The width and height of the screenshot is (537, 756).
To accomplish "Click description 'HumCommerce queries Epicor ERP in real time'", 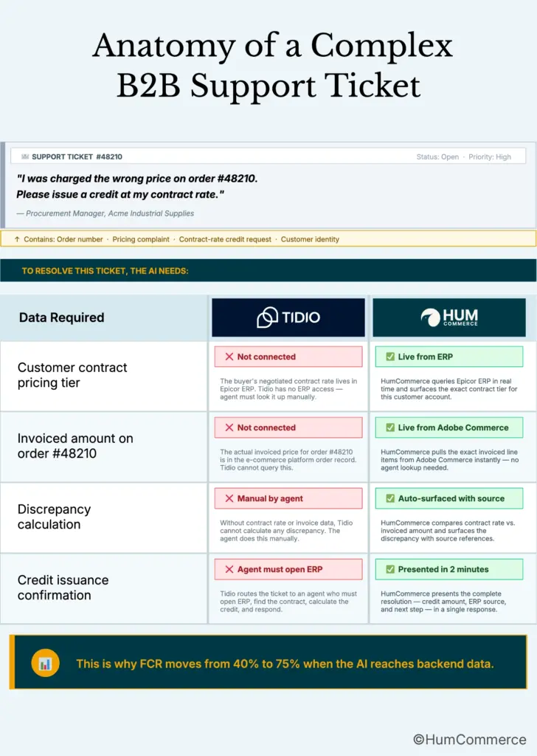I will (x=449, y=389).
